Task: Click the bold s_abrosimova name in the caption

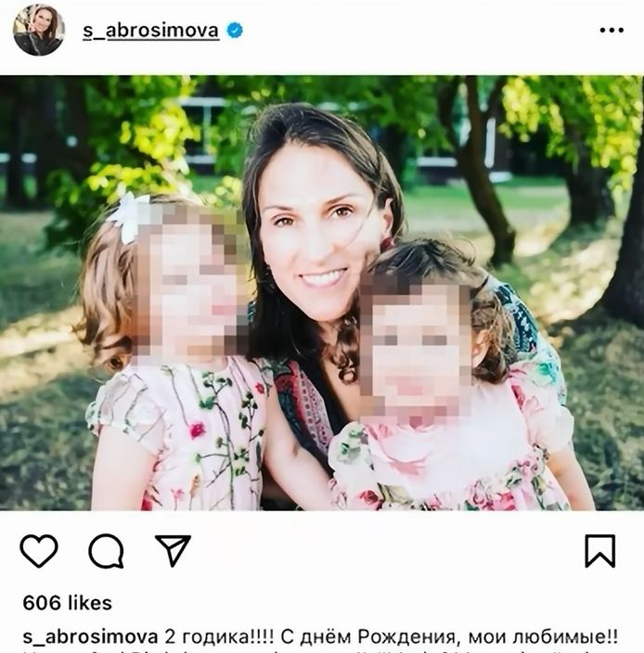Action: click(x=90, y=637)
